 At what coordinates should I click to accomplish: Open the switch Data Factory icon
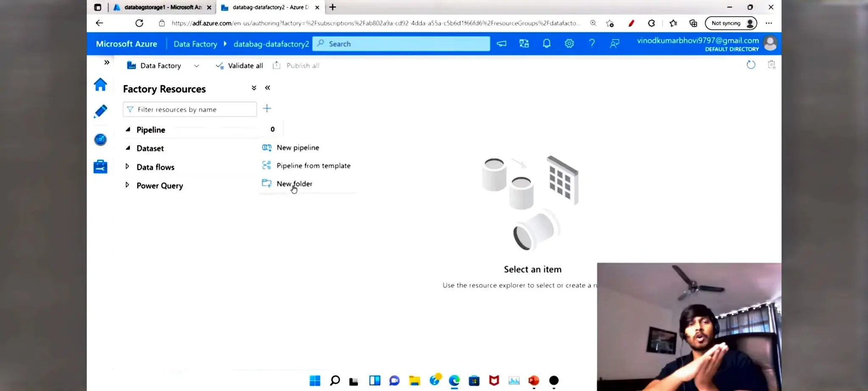[x=524, y=44]
